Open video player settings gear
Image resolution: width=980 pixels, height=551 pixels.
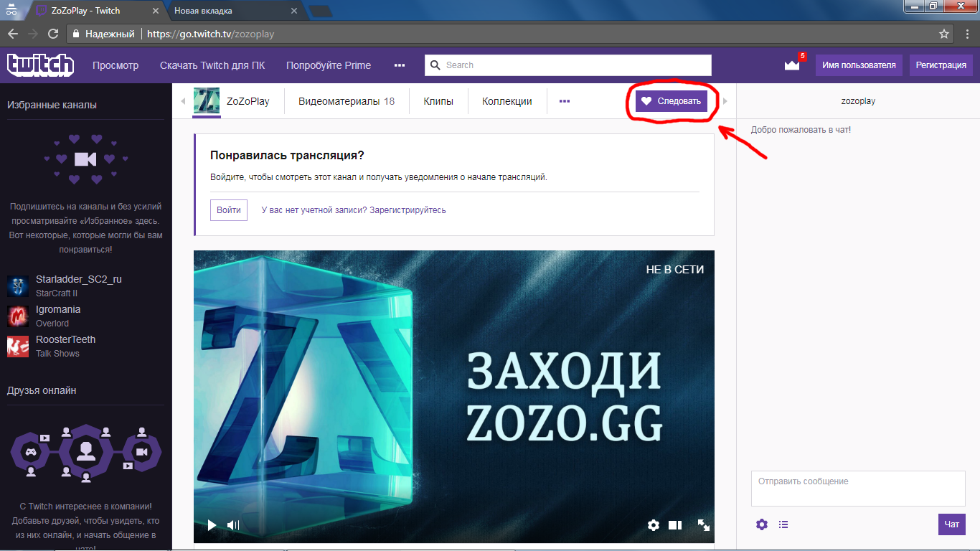[653, 525]
